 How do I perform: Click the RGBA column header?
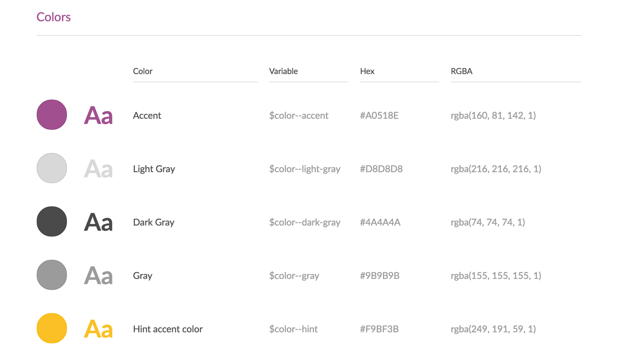[x=462, y=71]
